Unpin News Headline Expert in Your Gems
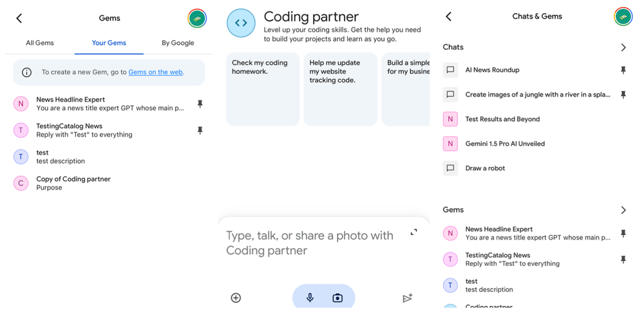The image size is (644, 313). coord(200,104)
